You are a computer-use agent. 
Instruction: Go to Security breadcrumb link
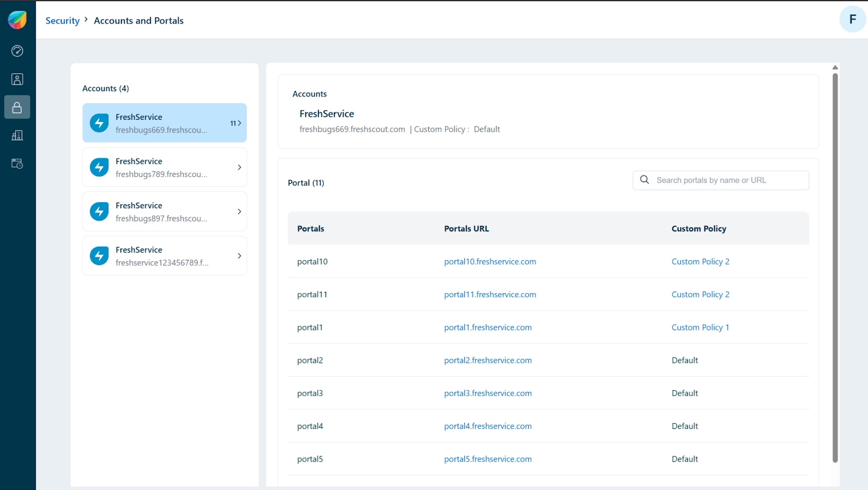62,21
